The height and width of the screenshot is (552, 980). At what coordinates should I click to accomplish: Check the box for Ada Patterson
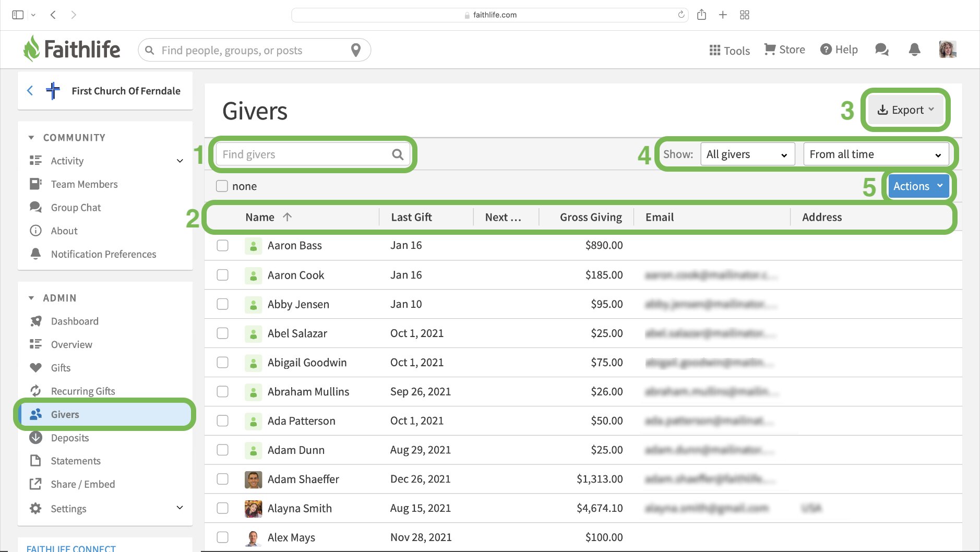point(223,421)
